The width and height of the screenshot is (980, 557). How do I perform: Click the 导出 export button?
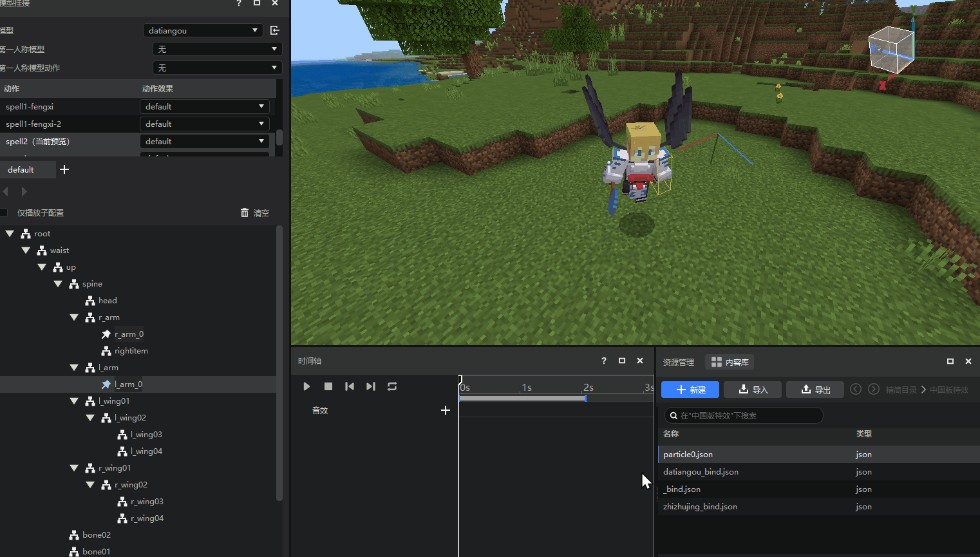[x=815, y=390]
